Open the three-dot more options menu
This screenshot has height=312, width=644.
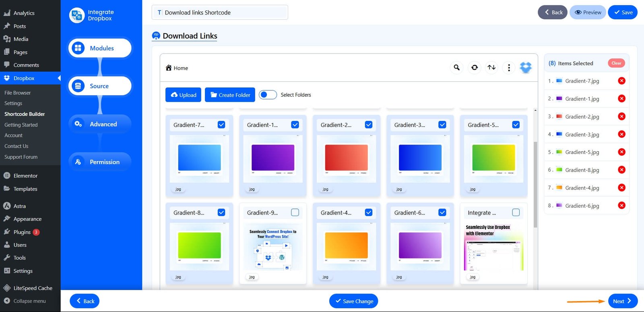[x=509, y=67]
